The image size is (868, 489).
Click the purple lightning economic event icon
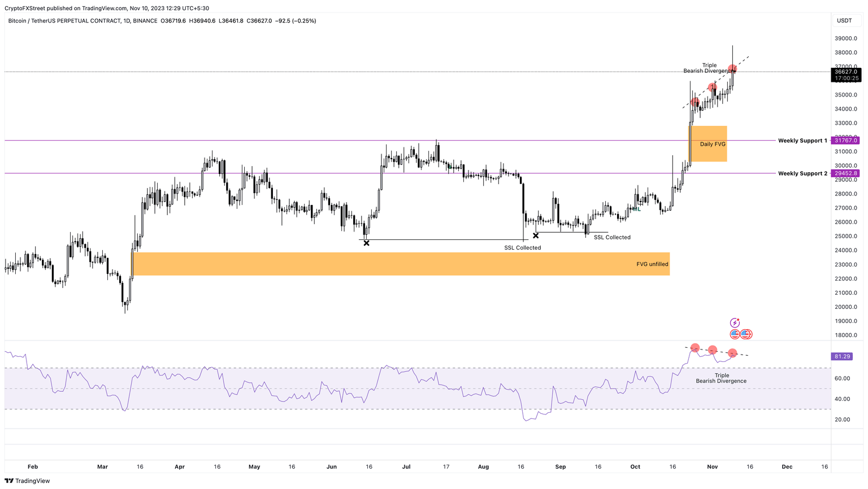[735, 322]
